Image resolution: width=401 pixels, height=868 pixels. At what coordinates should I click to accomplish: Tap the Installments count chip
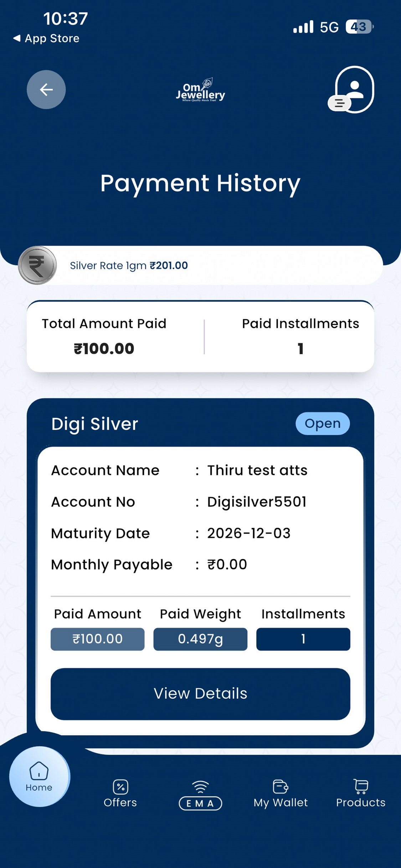click(303, 639)
